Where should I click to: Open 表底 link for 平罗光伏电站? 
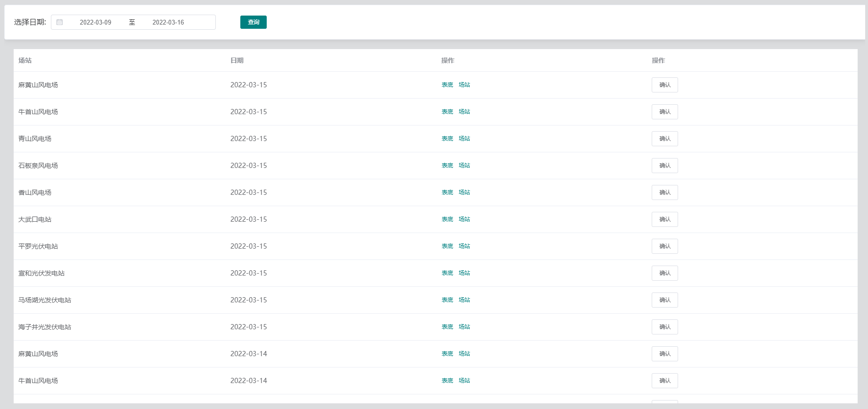(447, 246)
